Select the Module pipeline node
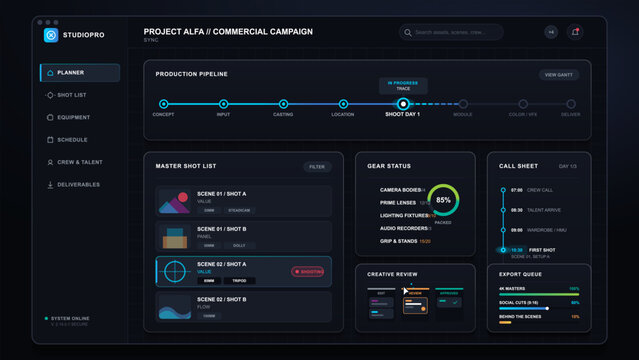The image size is (639, 360). click(x=463, y=104)
